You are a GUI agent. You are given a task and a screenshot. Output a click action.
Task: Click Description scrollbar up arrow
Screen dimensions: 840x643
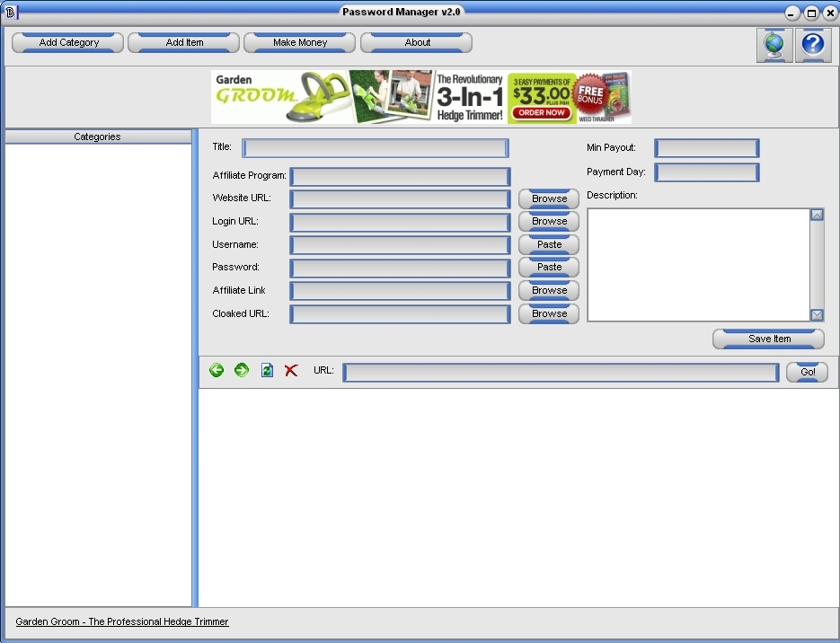(817, 216)
